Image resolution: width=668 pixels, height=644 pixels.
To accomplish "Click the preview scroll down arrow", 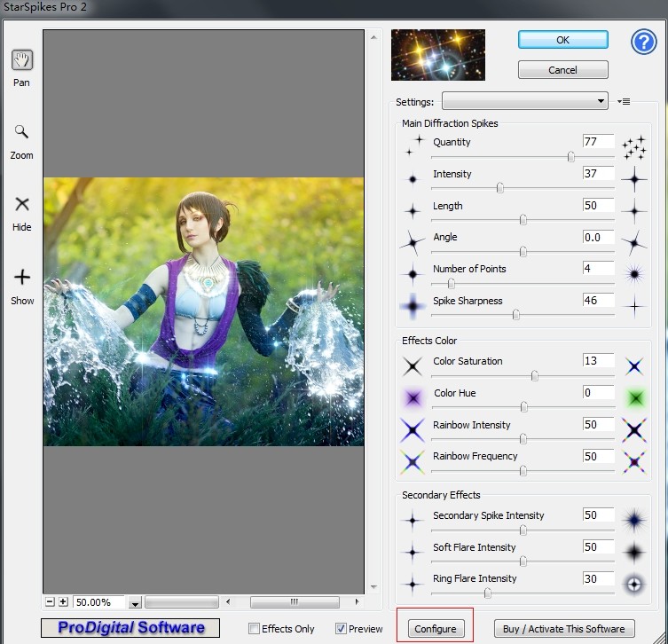I will (x=373, y=587).
